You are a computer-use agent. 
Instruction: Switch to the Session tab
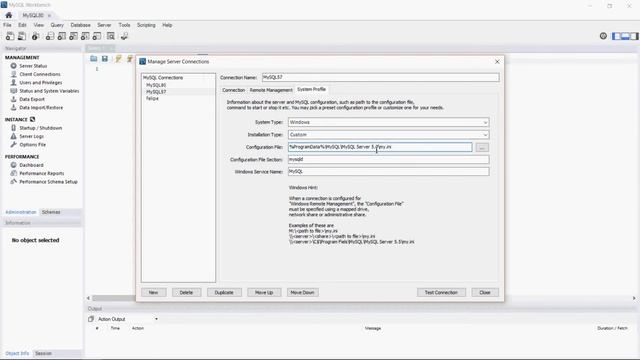click(43, 353)
